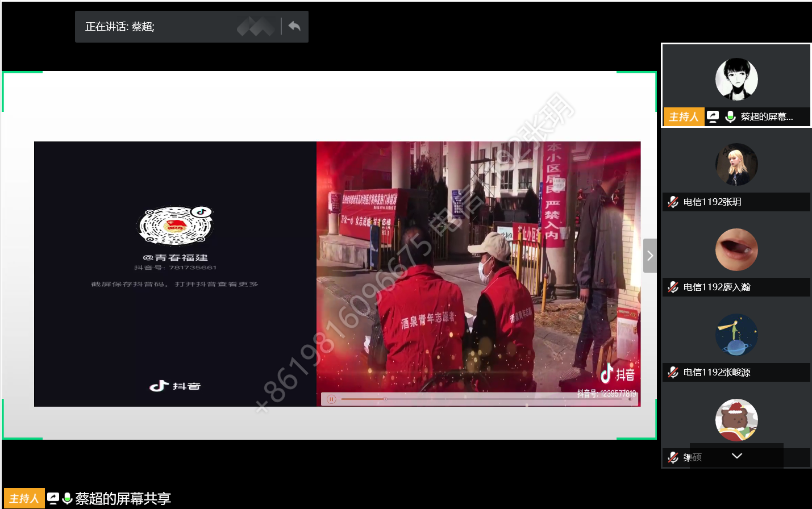Click the video progress slider handle
The image size is (812, 509).
(385, 399)
